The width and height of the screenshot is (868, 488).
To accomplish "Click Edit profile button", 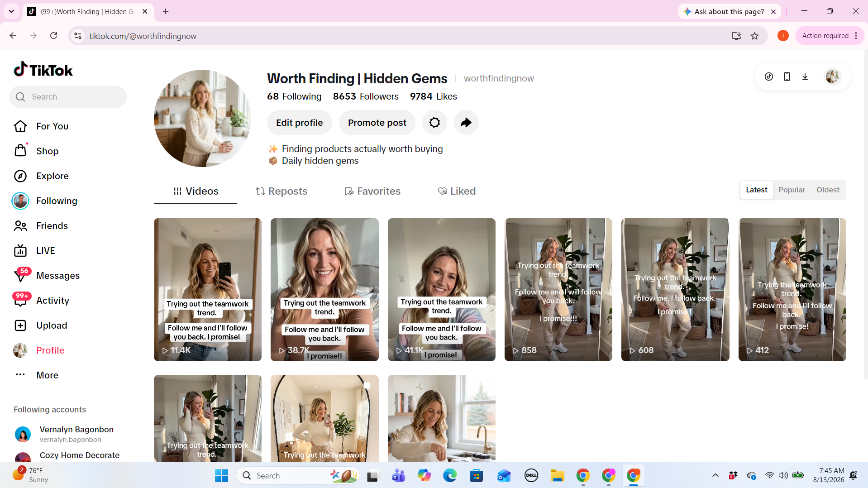I will click(299, 123).
